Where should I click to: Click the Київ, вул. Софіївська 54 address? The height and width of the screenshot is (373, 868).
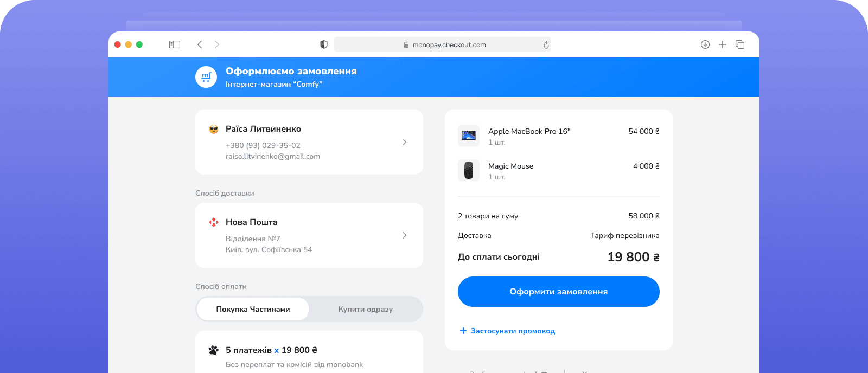point(269,249)
